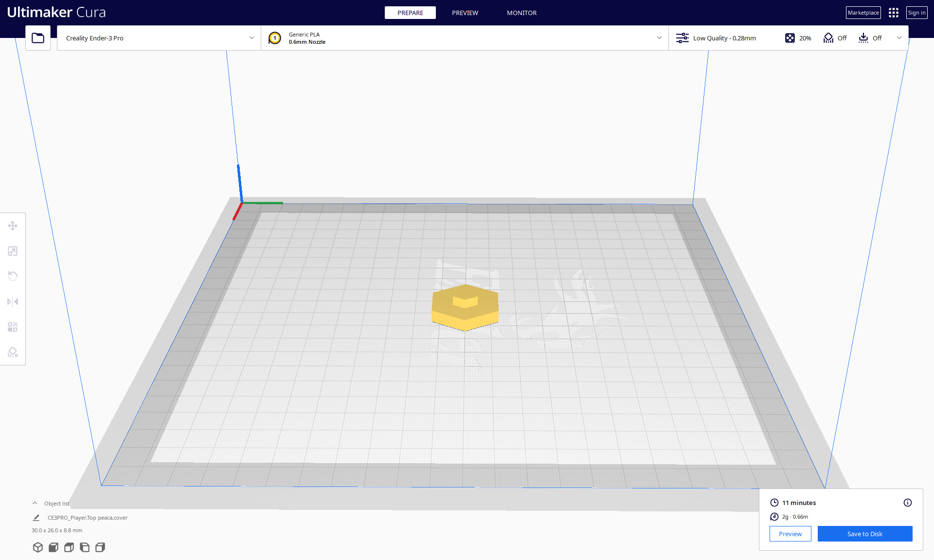Open the Per Model Settings tool

click(13, 327)
